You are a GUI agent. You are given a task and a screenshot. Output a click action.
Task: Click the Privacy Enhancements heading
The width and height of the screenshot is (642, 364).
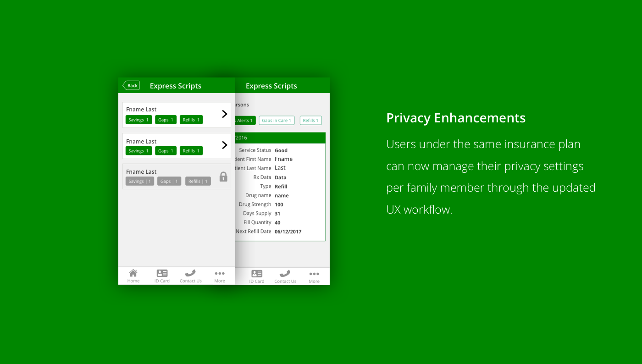[456, 118]
